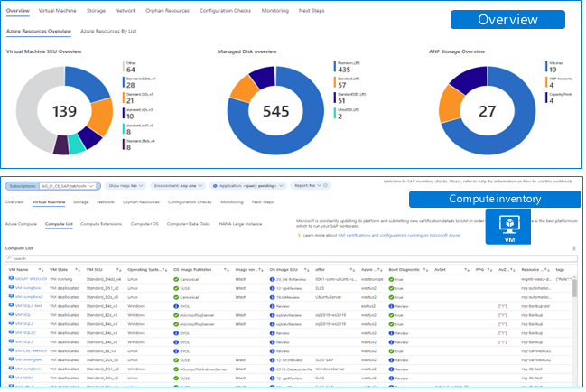586x392 pixels.
Task: Open the MGMT-WEEU VM name link
Action: point(32,280)
